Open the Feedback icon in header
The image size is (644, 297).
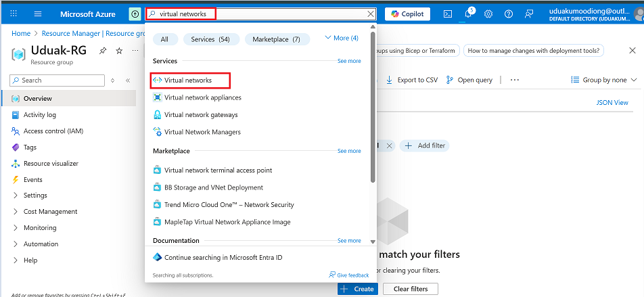point(528,14)
